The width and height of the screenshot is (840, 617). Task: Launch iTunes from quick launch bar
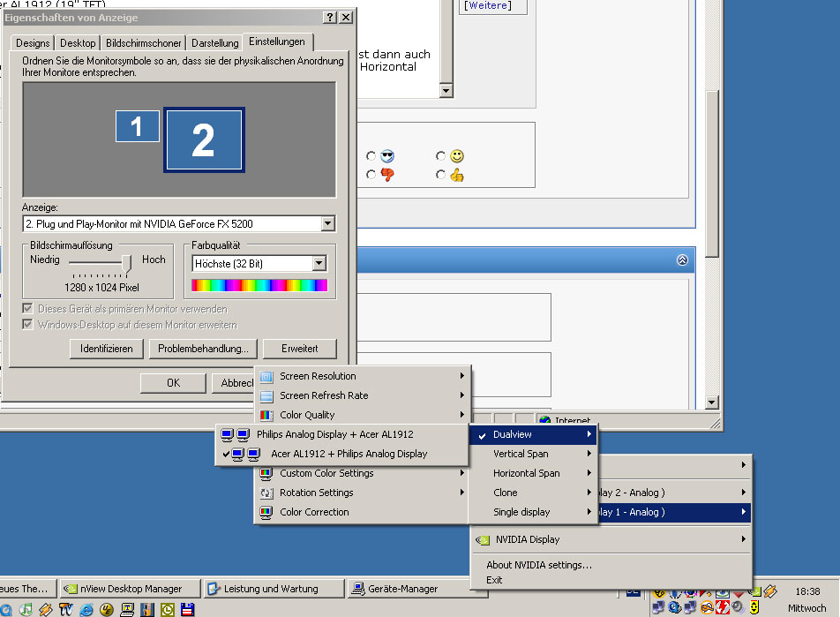click(x=26, y=609)
